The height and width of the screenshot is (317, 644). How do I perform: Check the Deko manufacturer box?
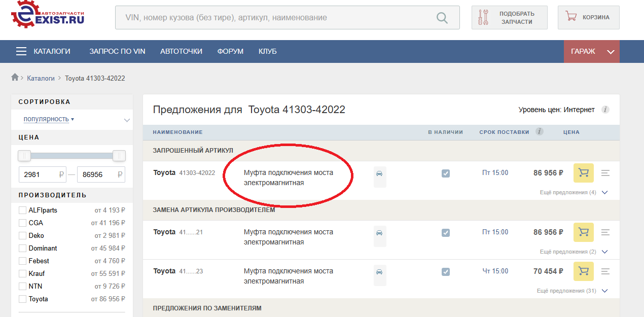[22, 235]
